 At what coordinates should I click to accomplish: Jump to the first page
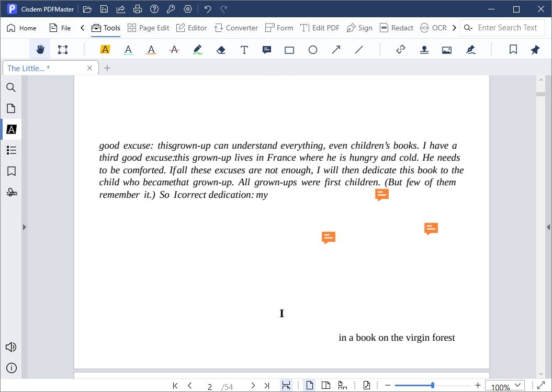point(175,386)
